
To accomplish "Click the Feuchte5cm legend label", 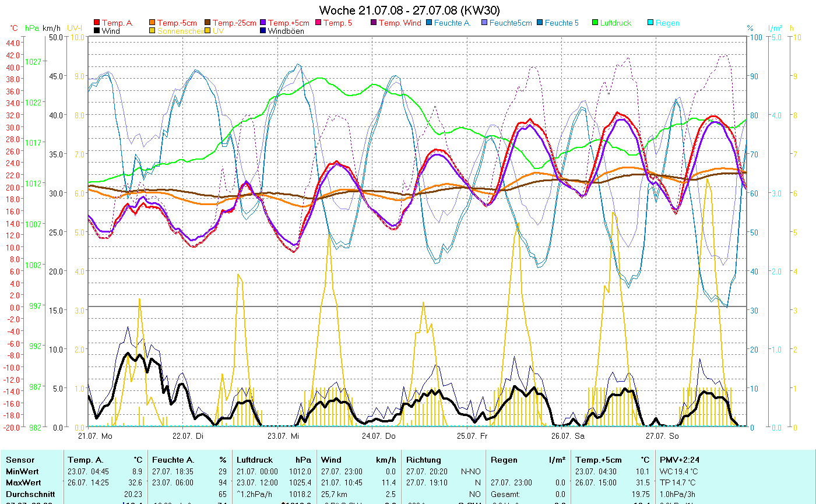I will point(511,23).
